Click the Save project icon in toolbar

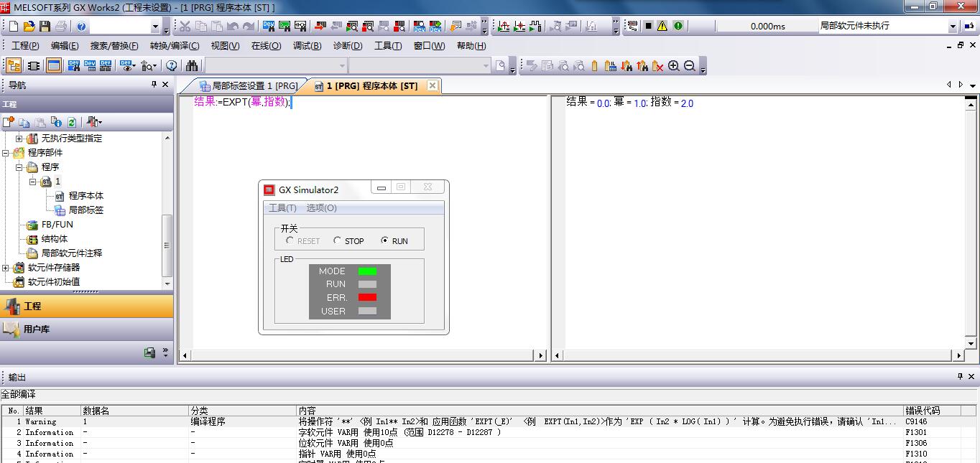pyautogui.click(x=45, y=27)
